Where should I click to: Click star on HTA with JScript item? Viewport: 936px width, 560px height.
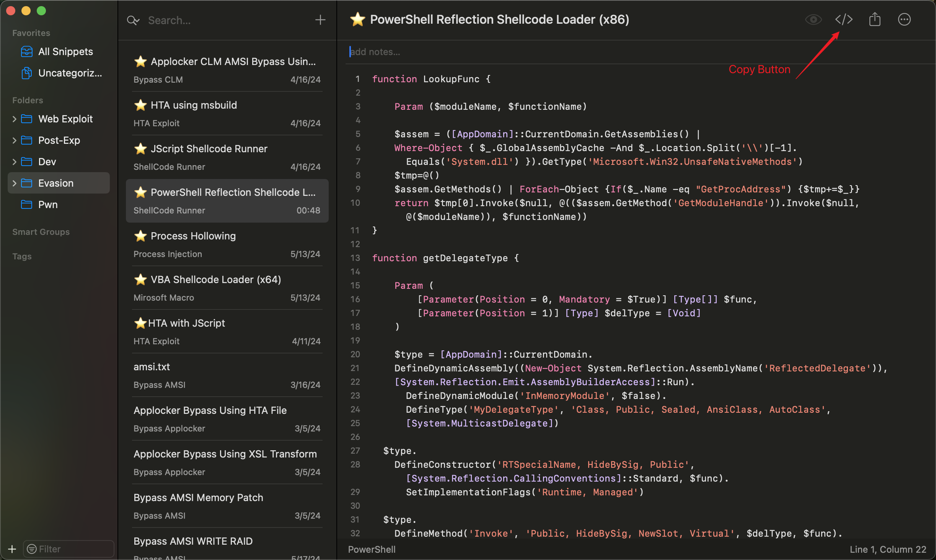[x=140, y=323]
